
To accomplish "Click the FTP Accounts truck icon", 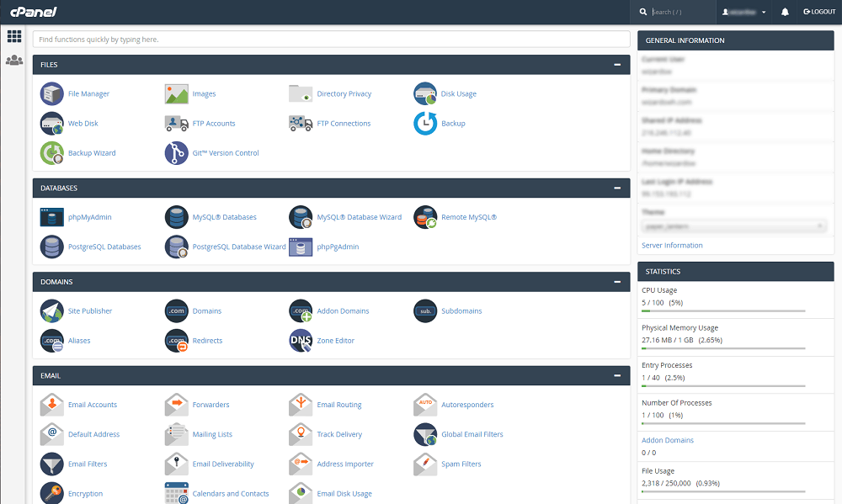I will (x=177, y=124).
